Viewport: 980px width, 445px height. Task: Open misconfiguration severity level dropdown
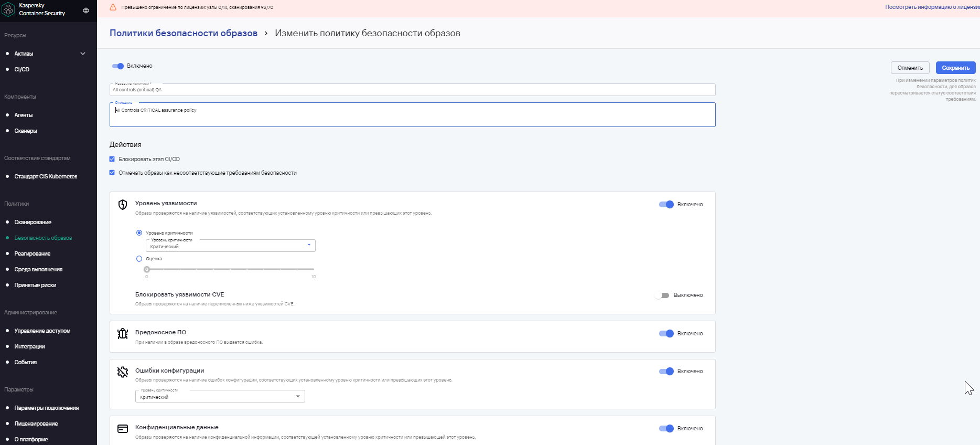(x=220, y=396)
